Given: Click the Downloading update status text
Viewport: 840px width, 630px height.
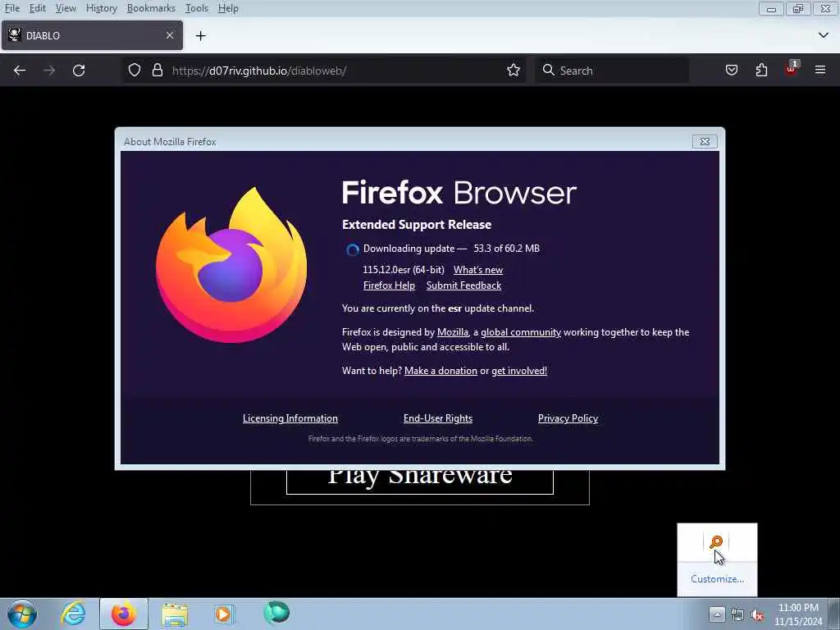Looking at the screenshot, I should coord(451,249).
